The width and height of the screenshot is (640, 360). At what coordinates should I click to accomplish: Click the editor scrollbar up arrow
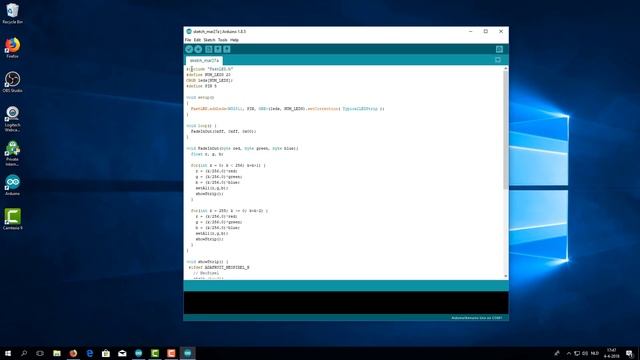pyautogui.click(x=506, y=69)
